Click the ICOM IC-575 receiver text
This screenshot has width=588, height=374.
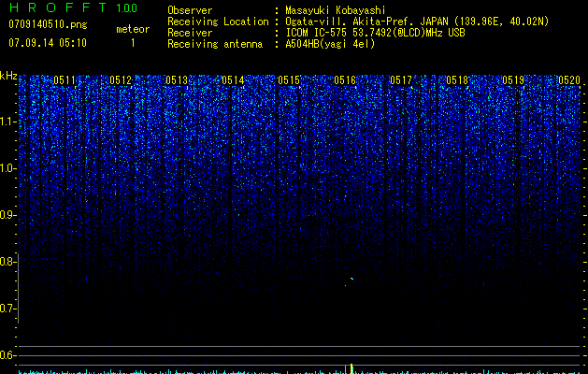375,33
